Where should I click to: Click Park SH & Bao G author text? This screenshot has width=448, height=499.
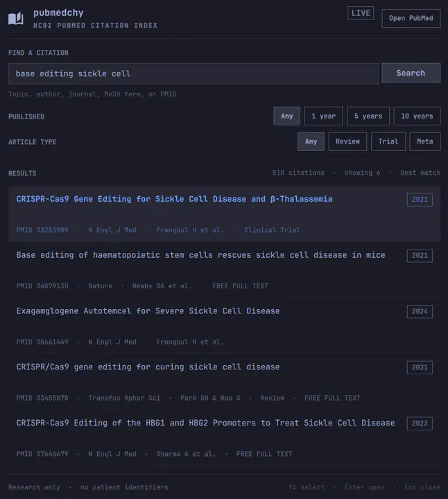click(x=210, y=398)
